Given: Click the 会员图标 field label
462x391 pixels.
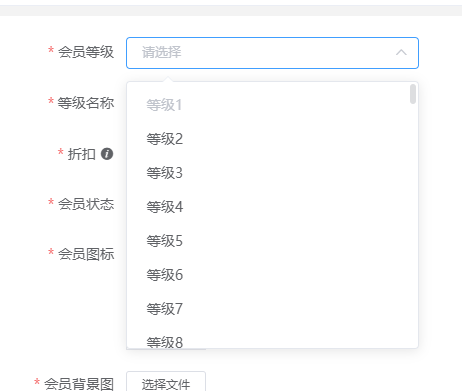Looking at the screenshot, I should [86, 254].
